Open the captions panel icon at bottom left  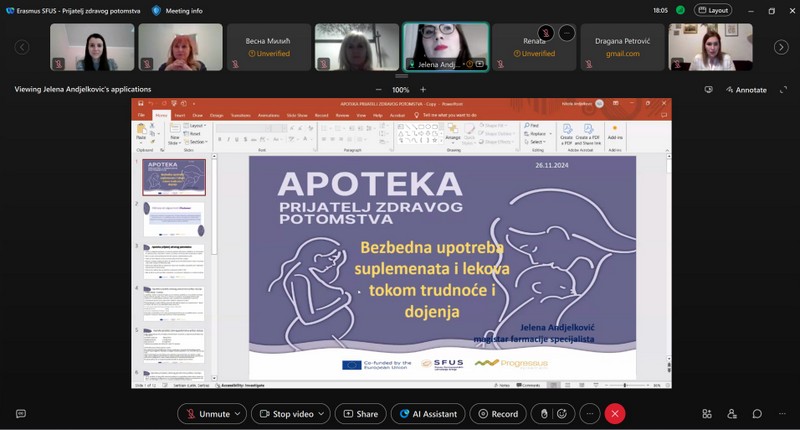[21, 414]
